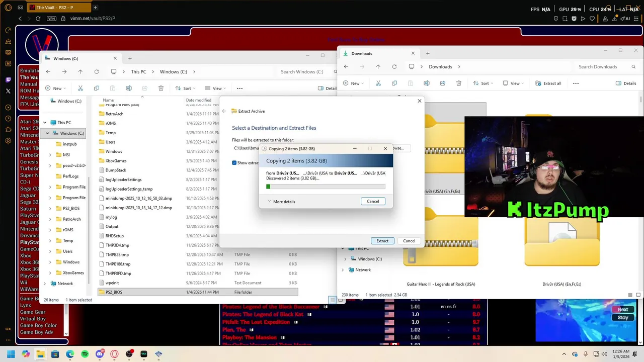Click the Extract button in Extract Archive dialog
The image size is (644, 362).
pos(382,241)
